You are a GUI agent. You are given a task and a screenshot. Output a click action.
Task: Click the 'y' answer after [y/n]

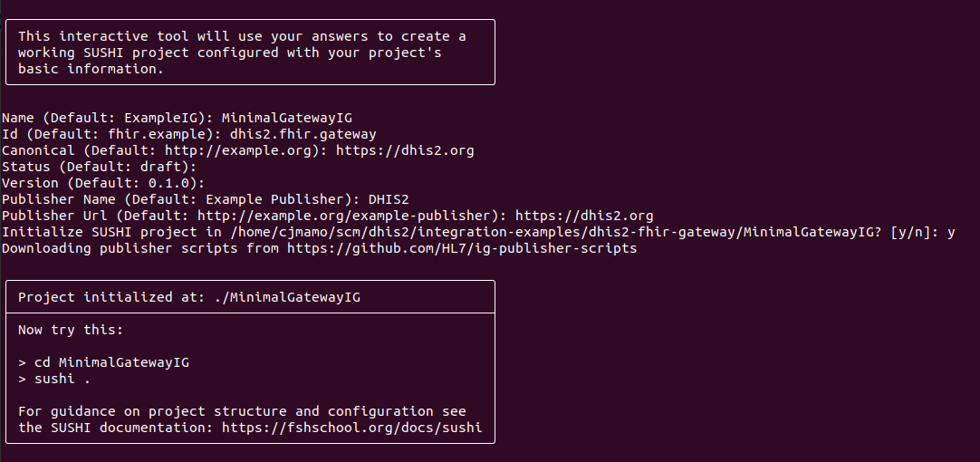tap(951, 232)
